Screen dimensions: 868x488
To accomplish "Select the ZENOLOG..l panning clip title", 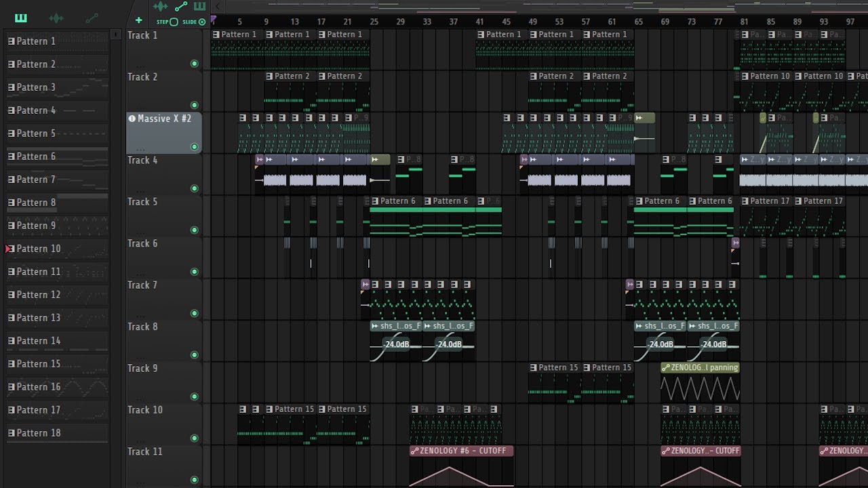I will pyautogui.click(x=705, y=367).
